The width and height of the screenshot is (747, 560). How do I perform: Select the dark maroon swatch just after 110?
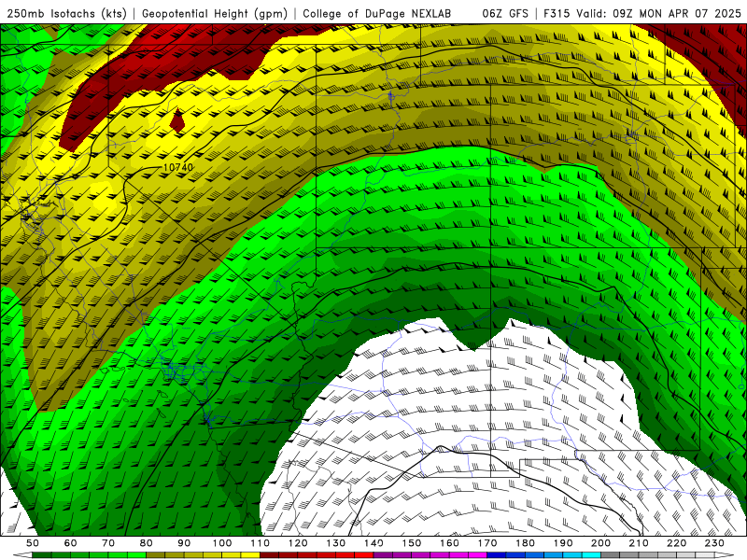click(x=269, y=555)
